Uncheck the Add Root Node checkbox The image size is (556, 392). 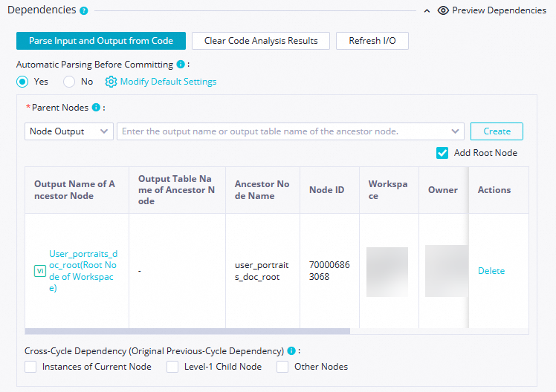[442, 153]
